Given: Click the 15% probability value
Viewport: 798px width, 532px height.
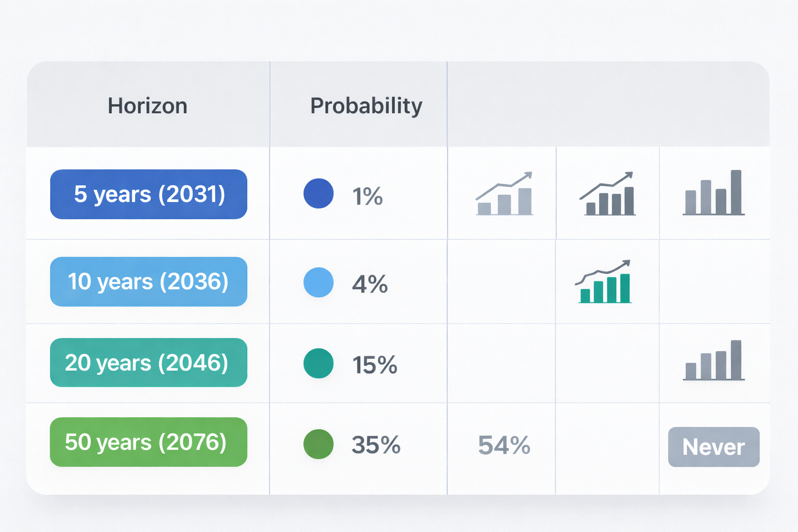Looking at the screenshot, I should [x=375, y=365].
